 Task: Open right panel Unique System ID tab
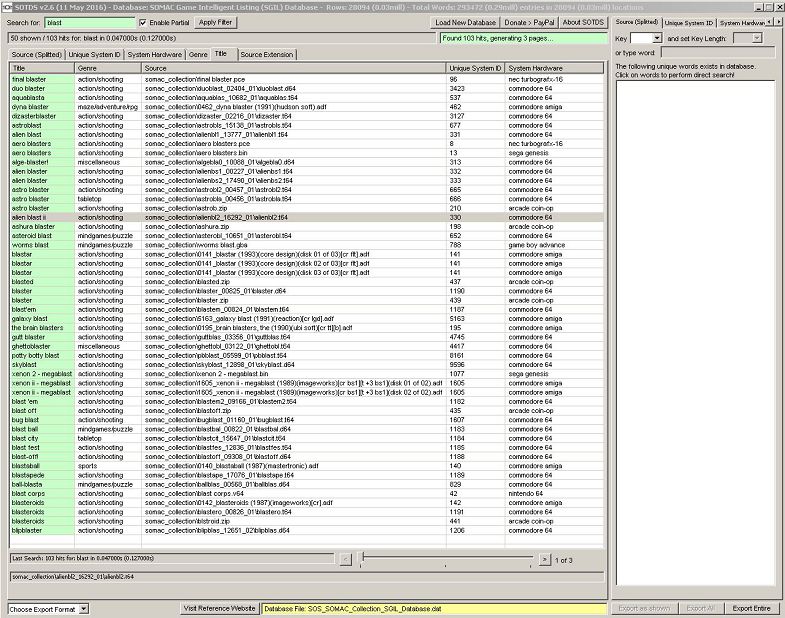688,22
